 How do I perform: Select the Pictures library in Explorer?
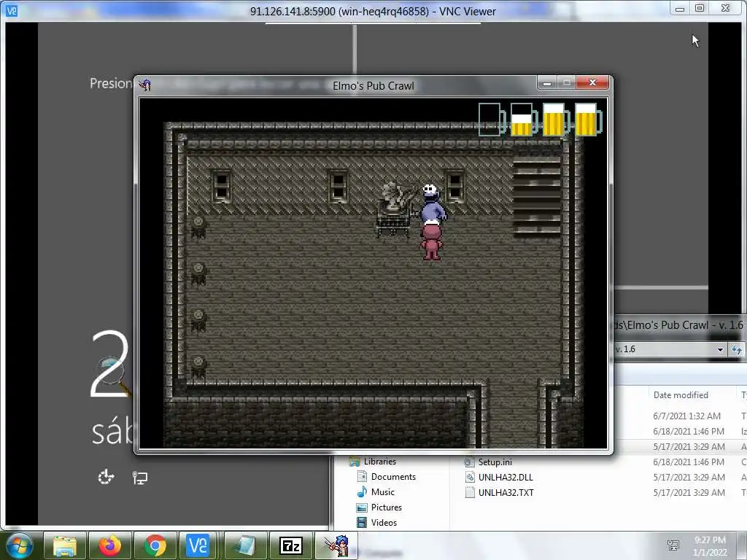pos(387,507)
